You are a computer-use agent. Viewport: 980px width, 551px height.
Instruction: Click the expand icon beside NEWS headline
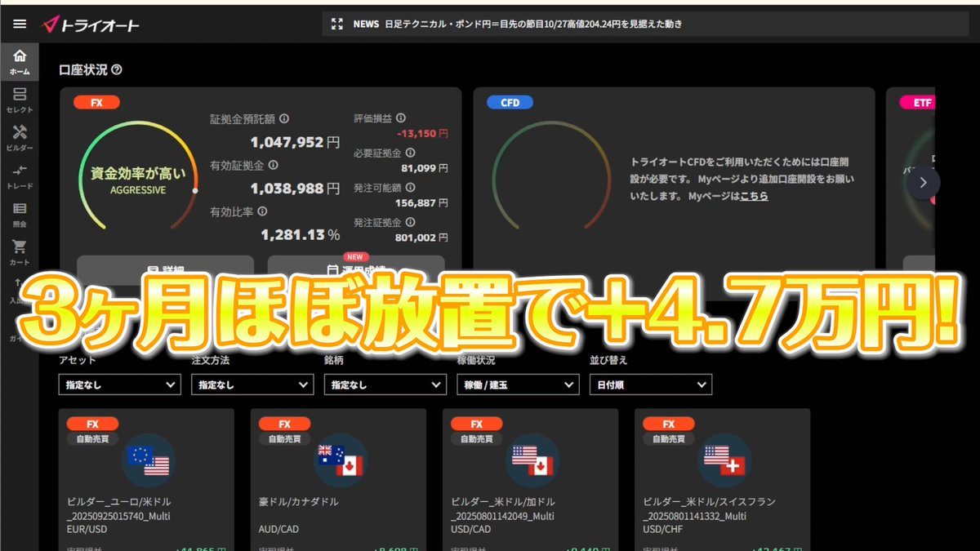coord(336,24)
